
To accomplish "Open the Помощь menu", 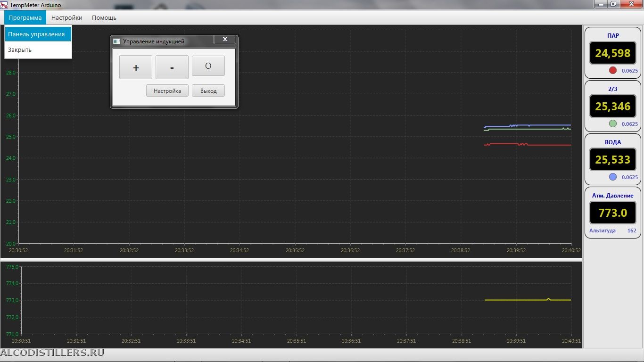I will (x=104, y=18).
